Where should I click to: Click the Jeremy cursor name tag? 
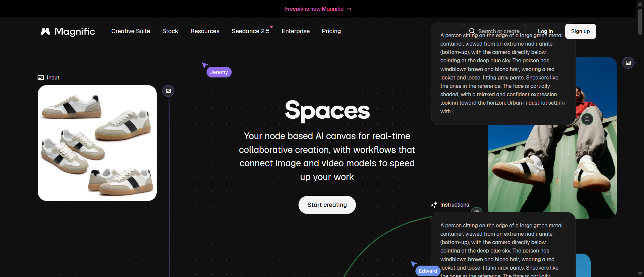(219, 72)
